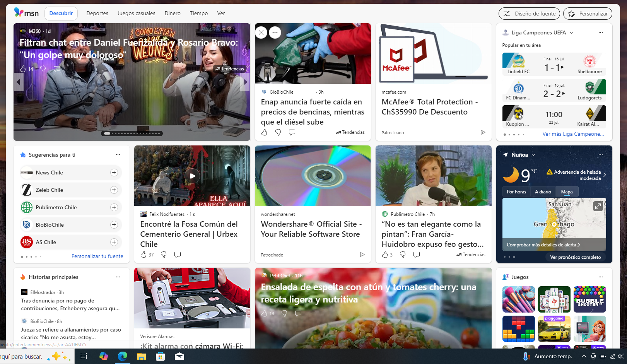Screen dimensions: 627x364
Task: Follow News Chile with plus button
Action: pos(114,173)
